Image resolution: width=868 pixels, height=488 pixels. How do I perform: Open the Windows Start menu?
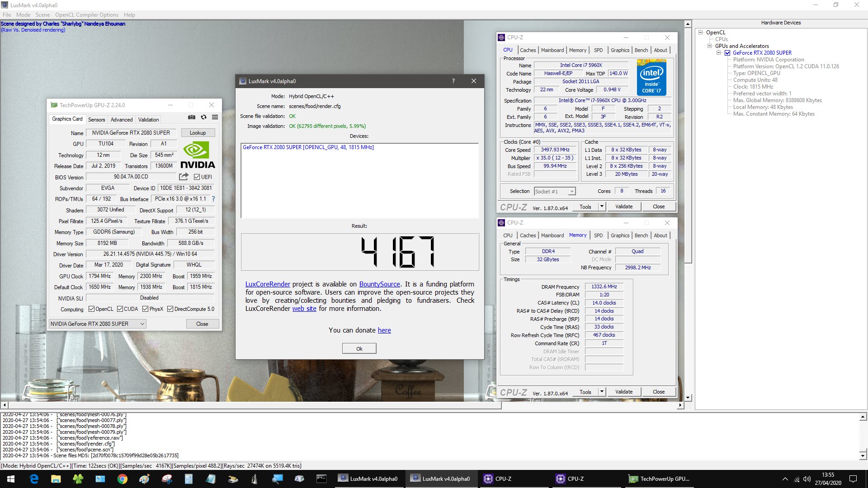tap(11, 479)
